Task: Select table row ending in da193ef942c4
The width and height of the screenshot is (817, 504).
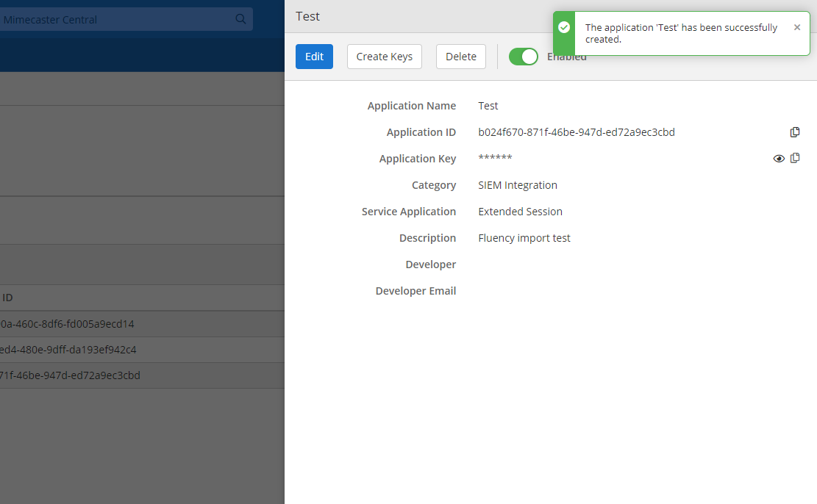Action: coord(142,350)
